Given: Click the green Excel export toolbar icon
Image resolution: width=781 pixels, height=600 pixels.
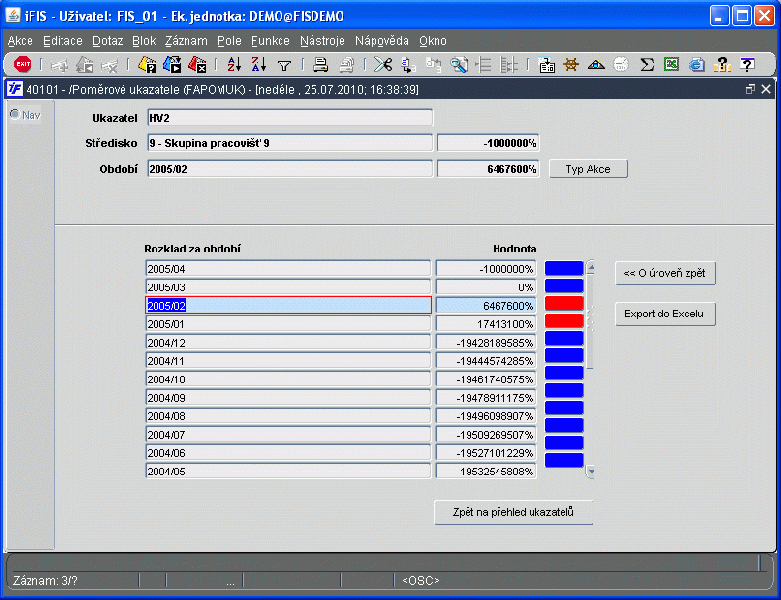Looking at the screenshot, I should (671, 64).
